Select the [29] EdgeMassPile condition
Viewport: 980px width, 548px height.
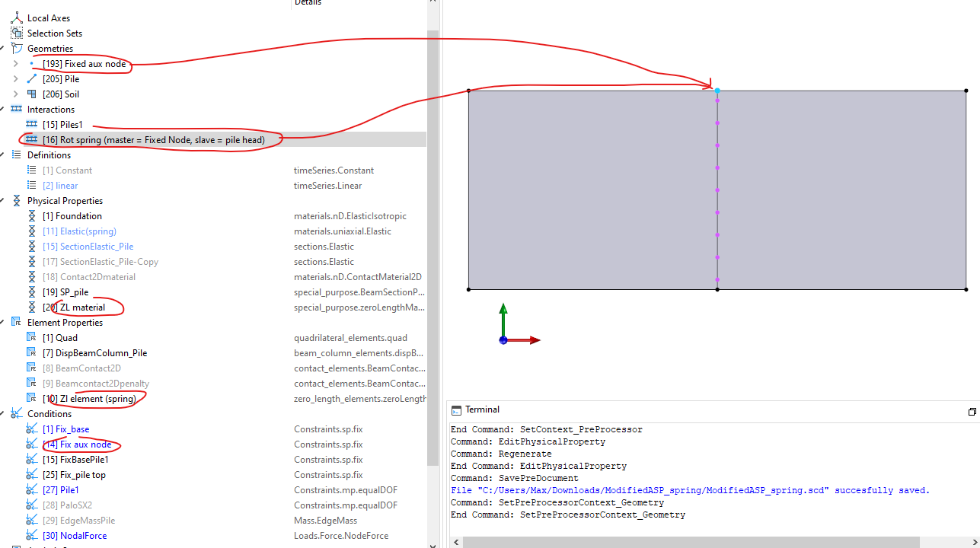(78, 520)
